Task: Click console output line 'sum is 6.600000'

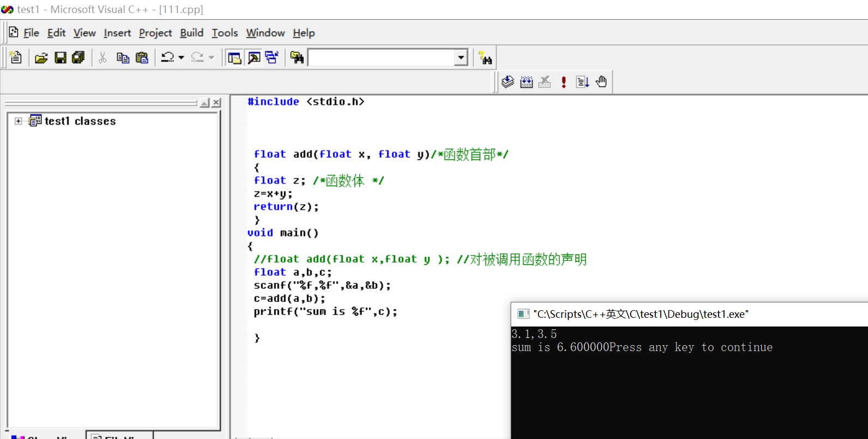Action: point(560,347)
